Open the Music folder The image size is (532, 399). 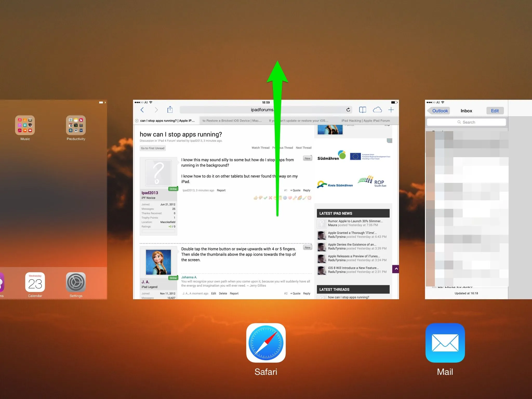pyautogui.click(x=25, y=125)
